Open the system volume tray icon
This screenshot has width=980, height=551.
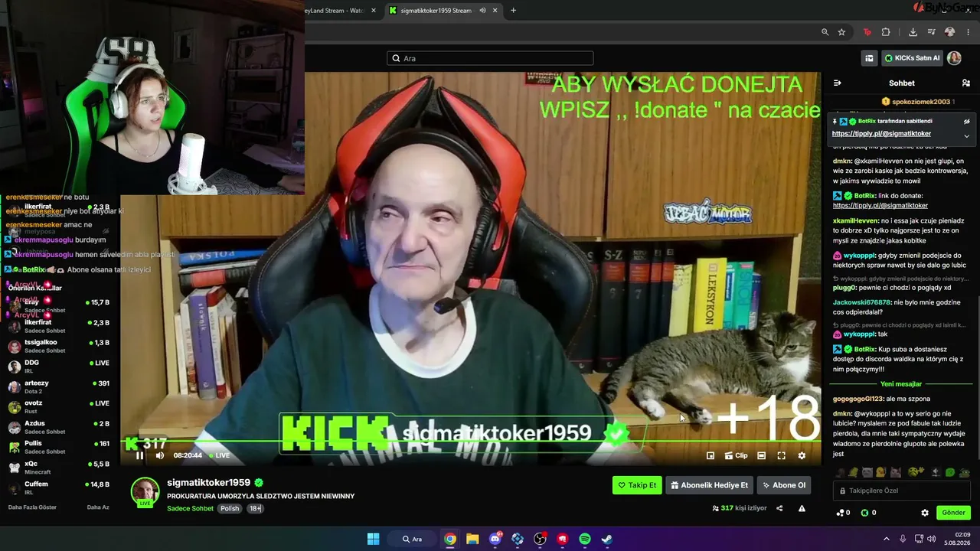click(x=931, y=539)
